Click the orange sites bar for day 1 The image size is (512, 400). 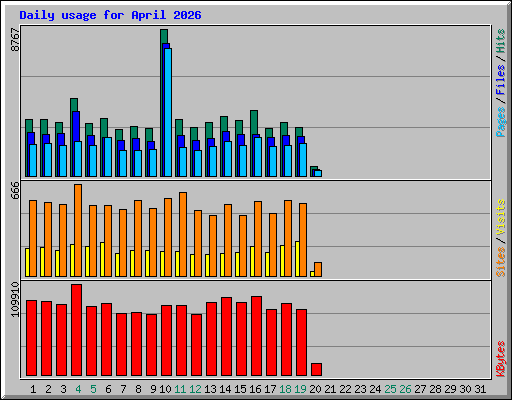(33, 238)
